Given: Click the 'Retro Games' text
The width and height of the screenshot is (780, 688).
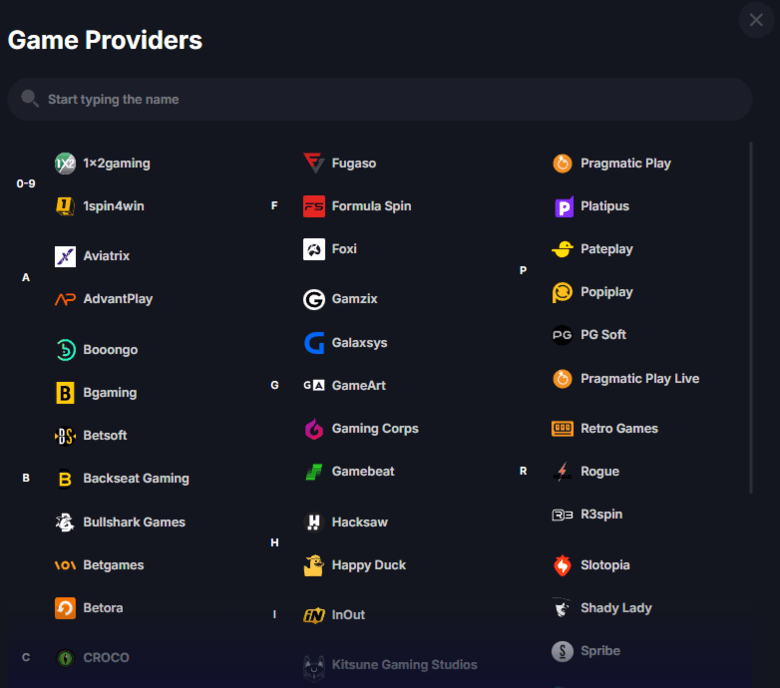Looking at the screenshot, I should [x=619, y=429].
